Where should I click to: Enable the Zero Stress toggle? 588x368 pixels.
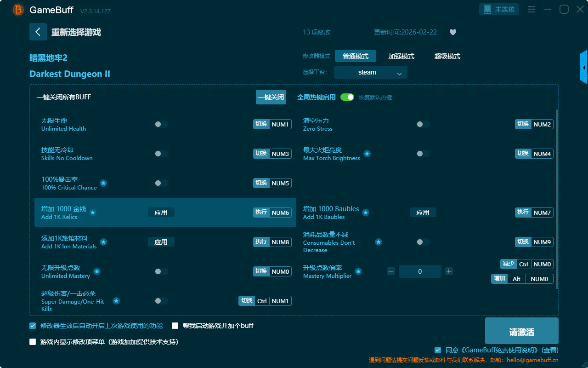423,124
